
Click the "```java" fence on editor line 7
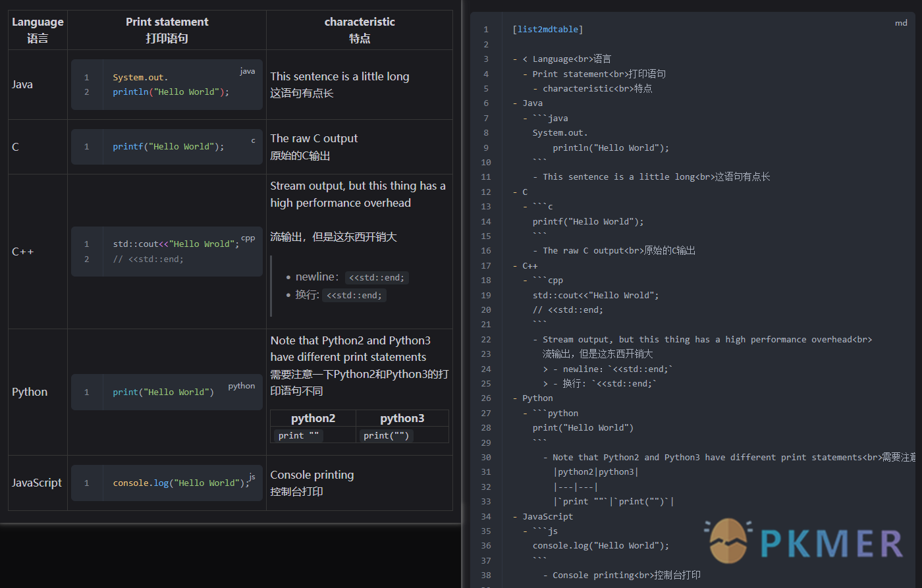[x=551, y=119]
